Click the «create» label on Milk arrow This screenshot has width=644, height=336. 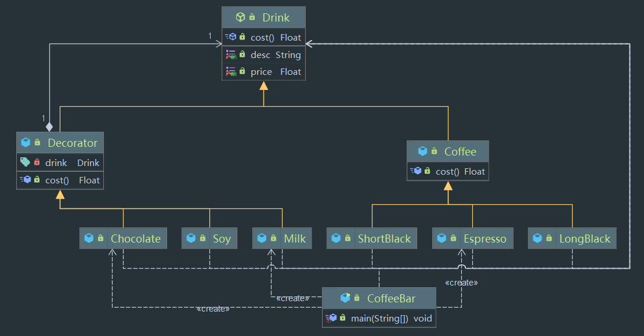coord(292,298)
